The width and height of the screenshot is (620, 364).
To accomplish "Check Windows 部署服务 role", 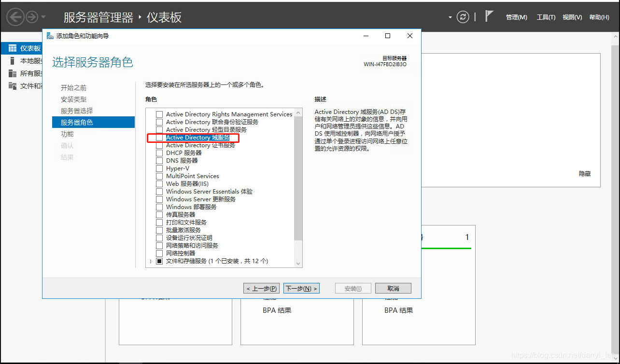I will (159, 207).
